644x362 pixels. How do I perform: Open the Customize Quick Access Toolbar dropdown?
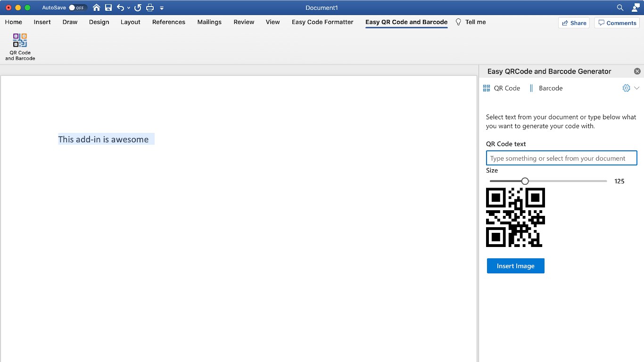click(x=162, y=8)
